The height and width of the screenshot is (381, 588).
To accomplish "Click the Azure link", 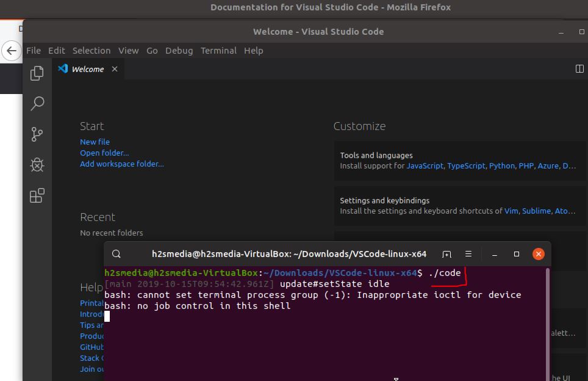I will 548,166.
